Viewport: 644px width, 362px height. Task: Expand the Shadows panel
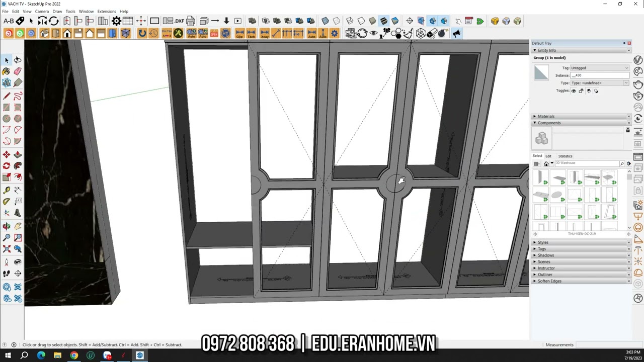click(x=534, y=255)
